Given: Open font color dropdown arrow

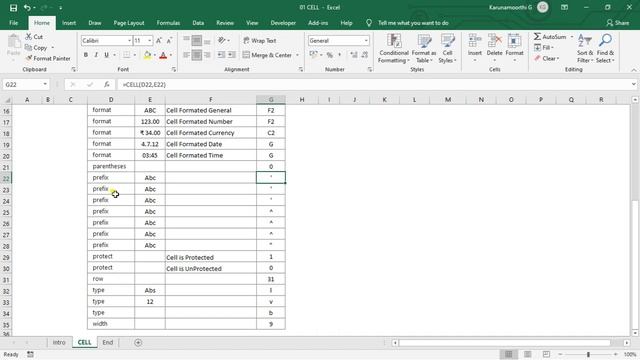Looking at the screenshot, I should tap(171, 55).
